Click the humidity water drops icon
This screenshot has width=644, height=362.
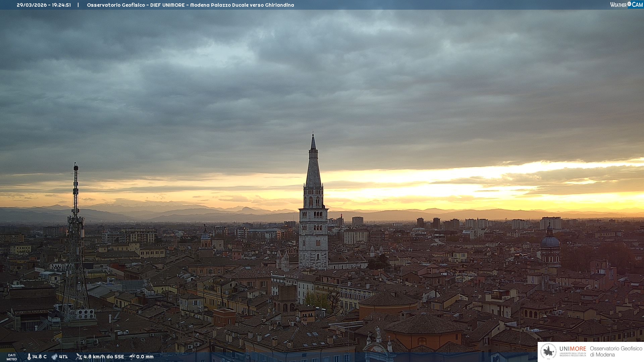tap(54, 357)
